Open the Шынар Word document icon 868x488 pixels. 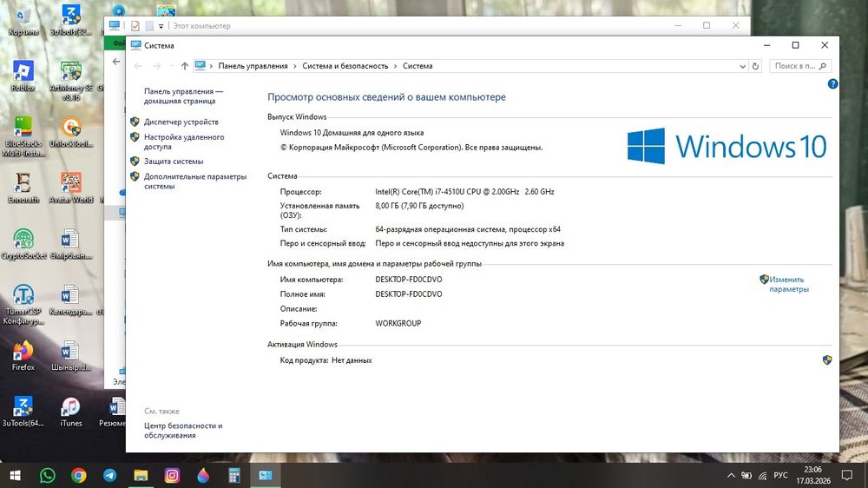[x=70, y=356]
